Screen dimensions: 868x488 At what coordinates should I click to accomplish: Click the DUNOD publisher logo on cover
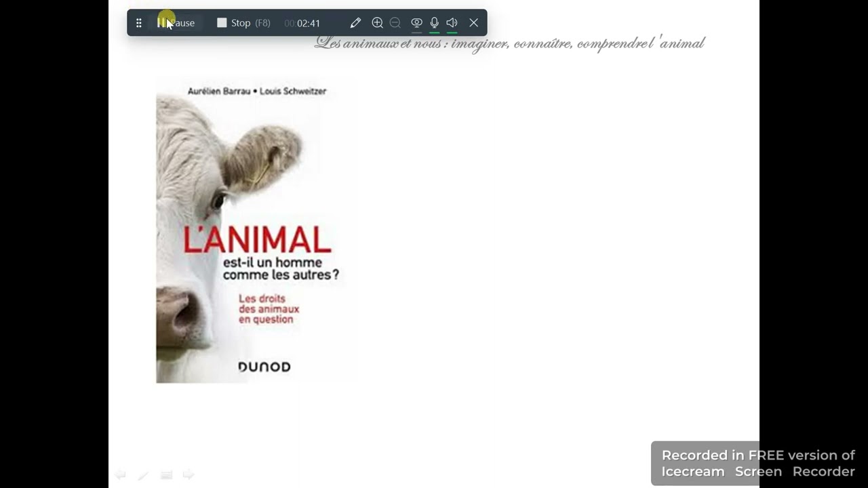(264, 367)
